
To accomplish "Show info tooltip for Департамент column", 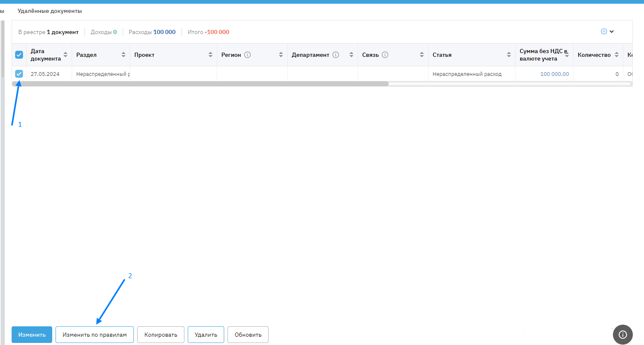I will click(x=336, y=55).
